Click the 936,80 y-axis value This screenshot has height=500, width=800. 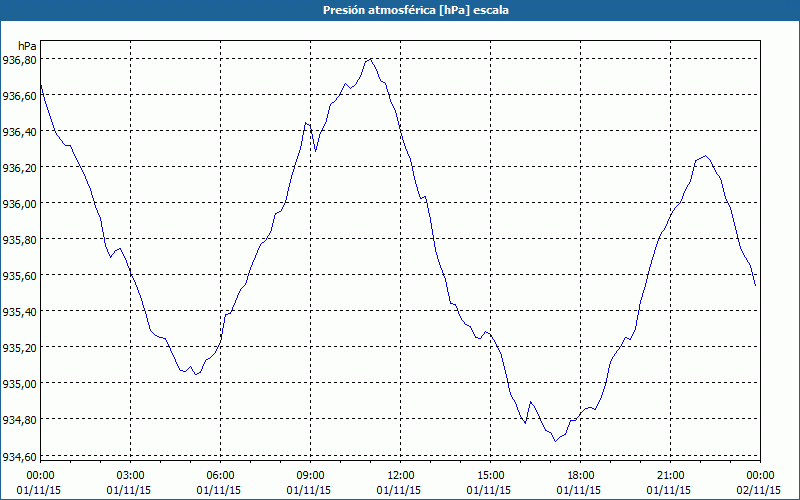19,60
